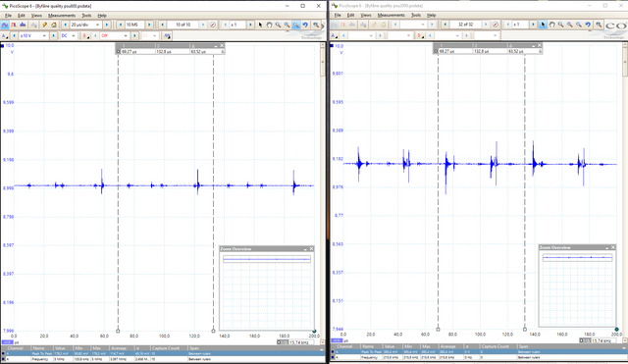
Task: Open empty timebase dropdown in right window
Action: click(423, 25)
